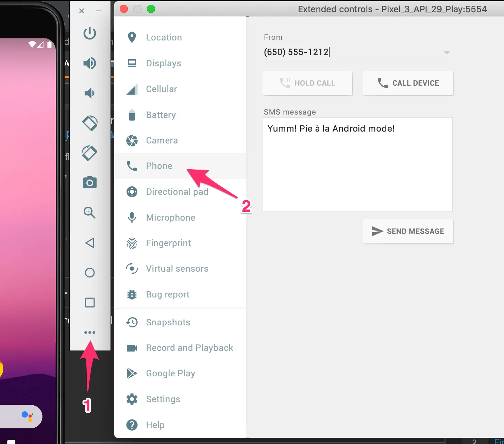Click inside the SMS message text area
The image size is (504, 444).
[358, 165]
